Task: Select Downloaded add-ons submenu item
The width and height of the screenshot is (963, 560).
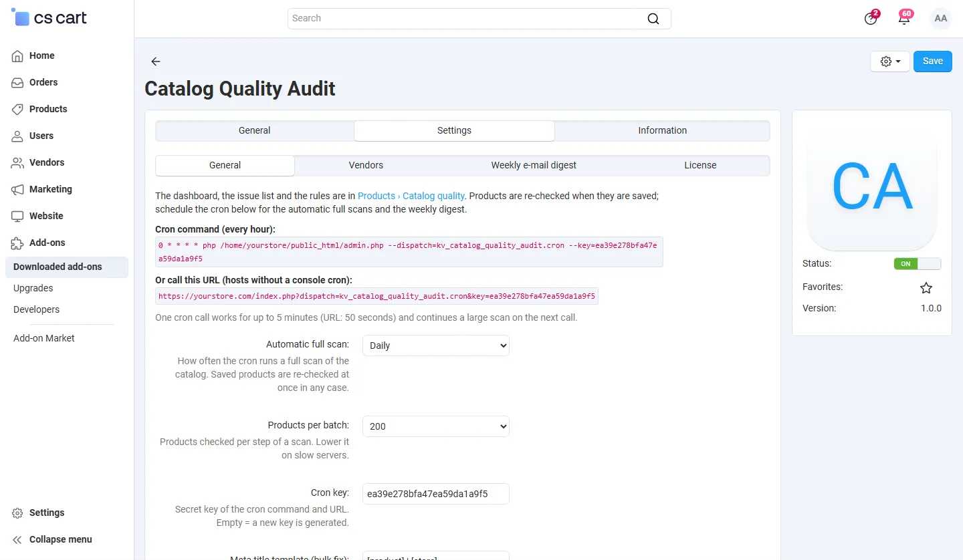Action: [x=67, y=267]
